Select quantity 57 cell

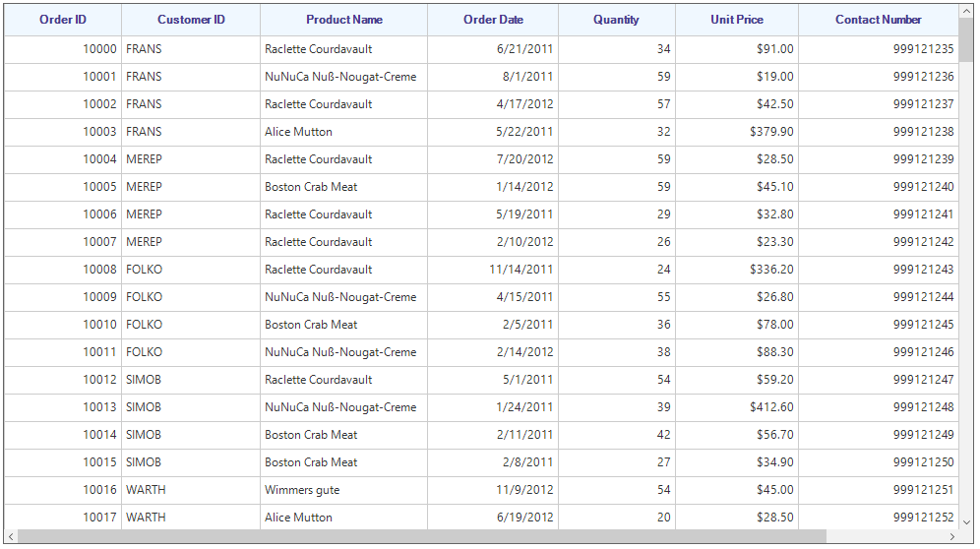click(617, 103)
